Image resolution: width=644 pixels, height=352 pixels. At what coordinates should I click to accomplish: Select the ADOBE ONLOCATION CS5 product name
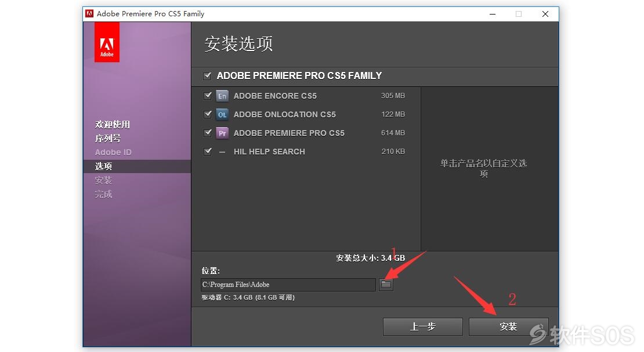tap(285, 114)
